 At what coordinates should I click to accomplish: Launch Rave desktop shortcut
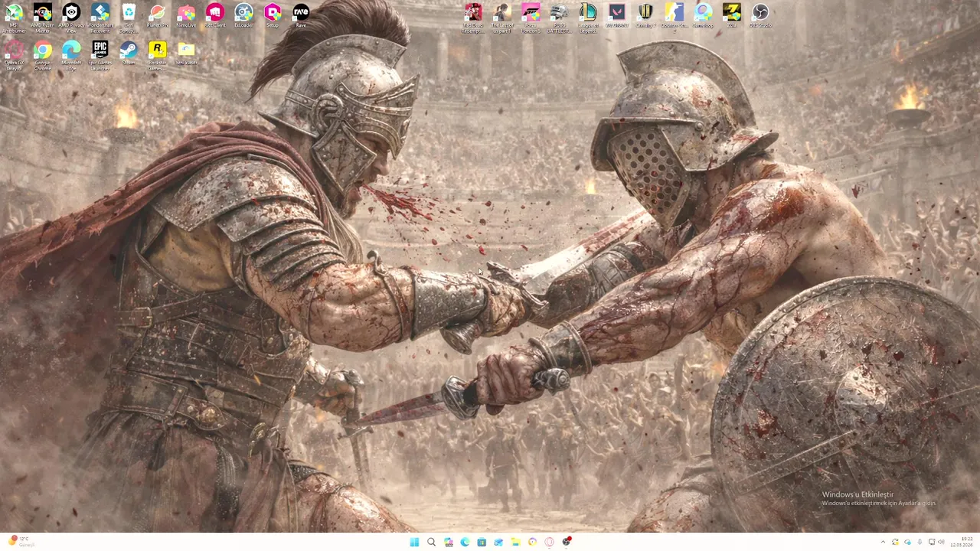[301, 15]
